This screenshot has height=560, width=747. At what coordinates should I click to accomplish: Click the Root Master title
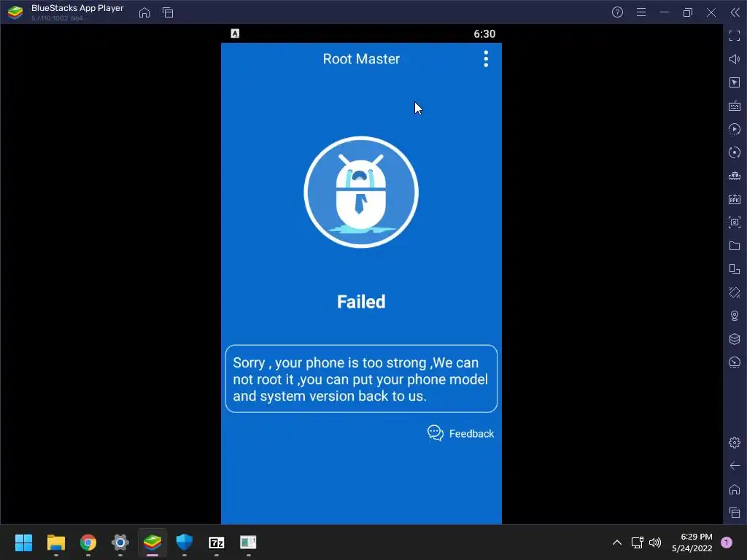coord(361,59)
